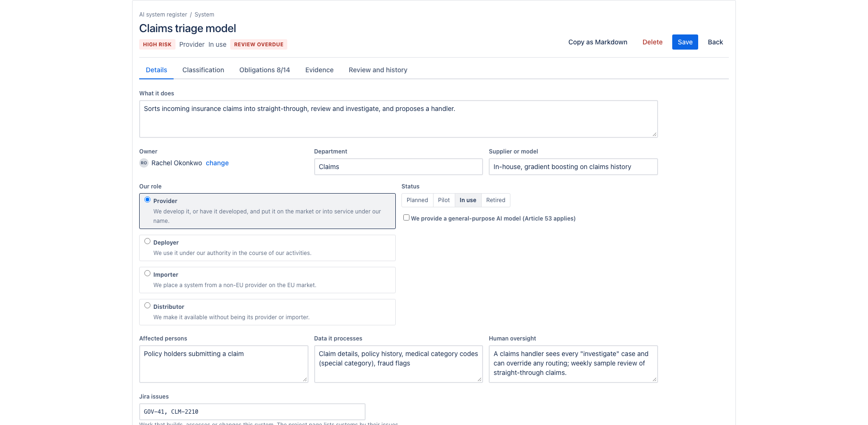Set status to Retired
868x425 pixels.
(x=496, y=200)
